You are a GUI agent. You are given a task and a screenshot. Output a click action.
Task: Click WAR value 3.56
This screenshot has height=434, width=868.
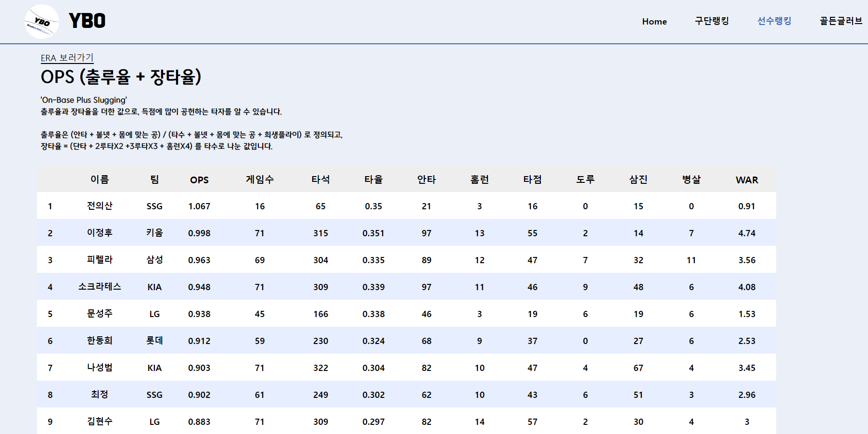(x=747, y=260)
